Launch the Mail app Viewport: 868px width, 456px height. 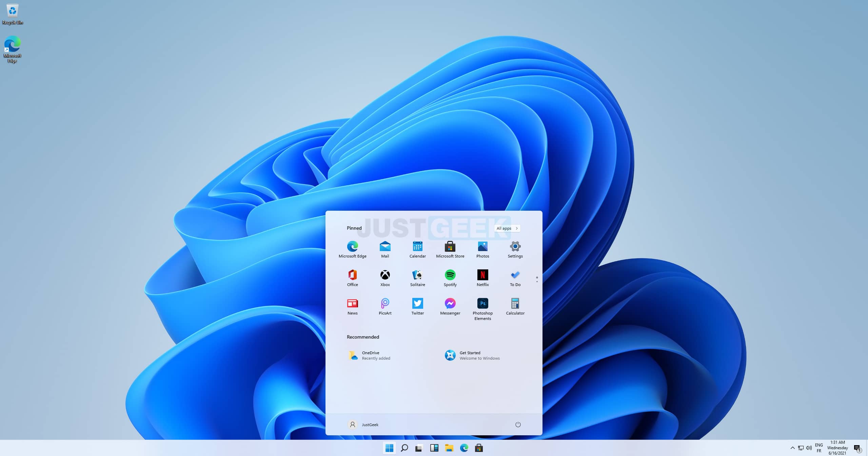point(385,249)
